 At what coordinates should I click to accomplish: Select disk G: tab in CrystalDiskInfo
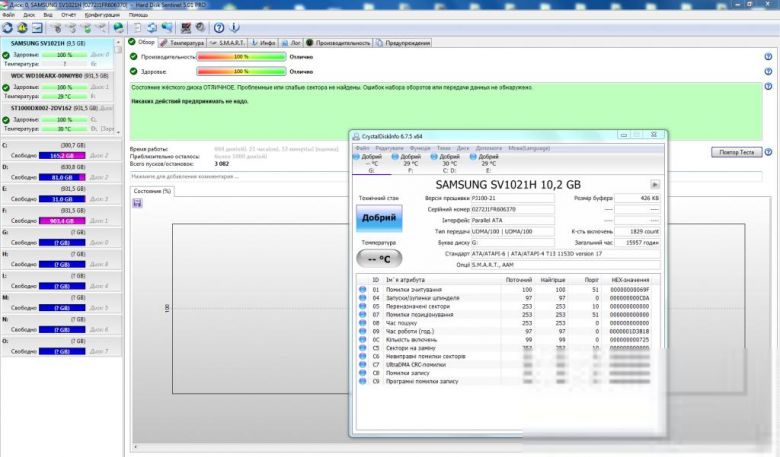(x=372, y=164)
